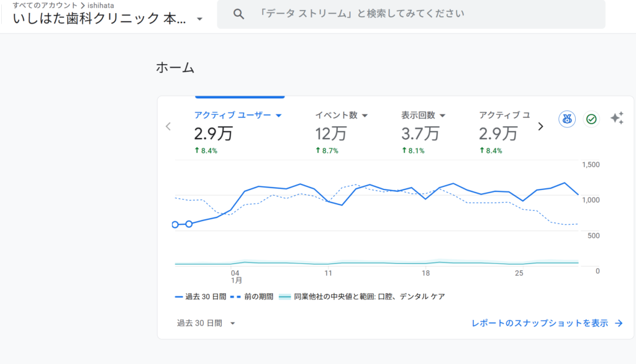The image size is (636, 364).
Task: Show previous metrics with left chevron
Action: [x=168, y=126]
